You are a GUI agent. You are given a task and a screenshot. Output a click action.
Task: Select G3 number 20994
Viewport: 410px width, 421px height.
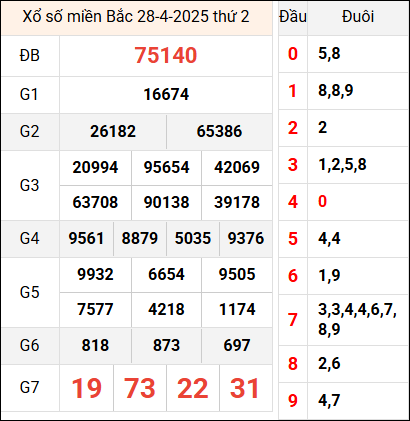(x=95, y=167)
